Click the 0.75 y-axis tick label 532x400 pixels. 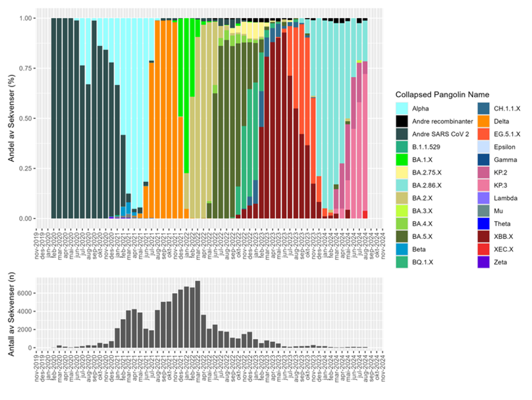(x=27, y=69)
